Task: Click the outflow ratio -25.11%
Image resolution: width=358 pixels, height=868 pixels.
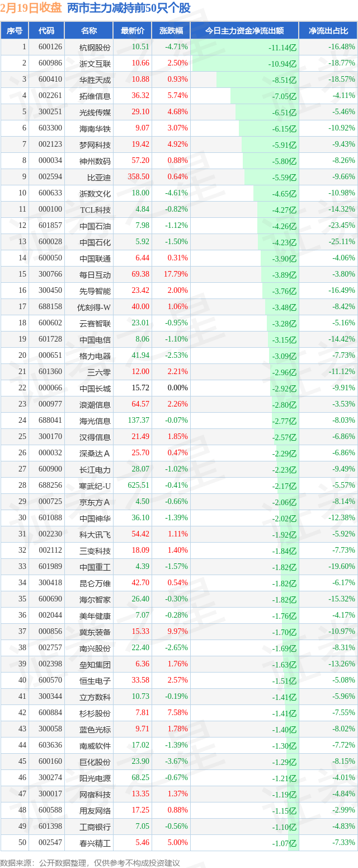Action: pyautogui.click(x=342, y=242)
